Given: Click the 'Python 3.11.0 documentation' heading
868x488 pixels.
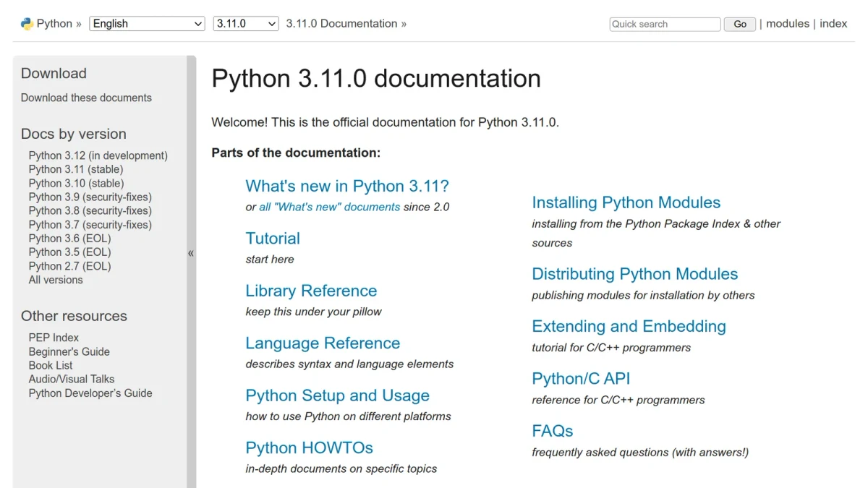Looking at the screenshot, I should (376, 78).
